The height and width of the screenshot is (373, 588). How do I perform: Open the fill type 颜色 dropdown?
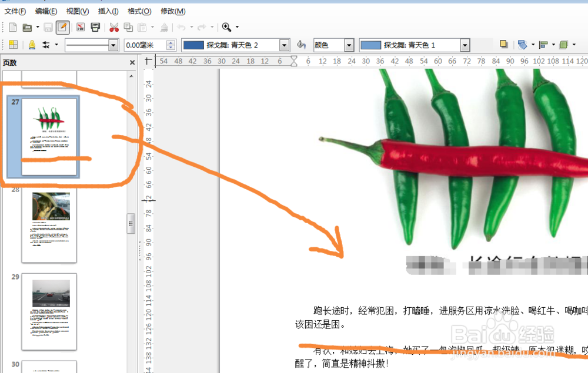(334, 45)
